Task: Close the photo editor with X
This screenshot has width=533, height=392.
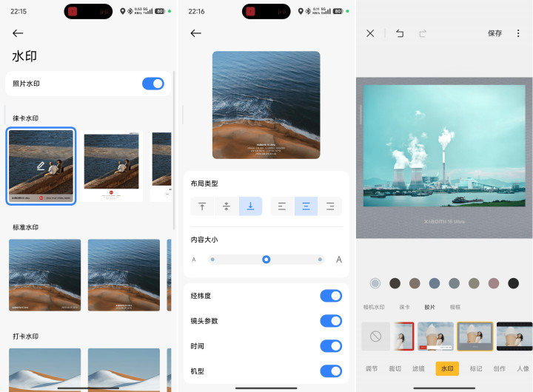Action: pyautogui.click(x=370, y=33)
